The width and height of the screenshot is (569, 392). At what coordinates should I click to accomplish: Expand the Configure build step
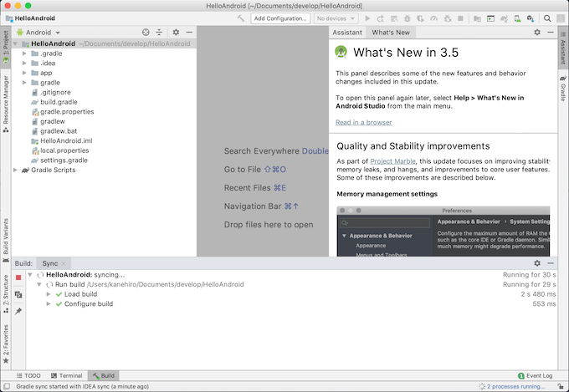pos(49,304)
